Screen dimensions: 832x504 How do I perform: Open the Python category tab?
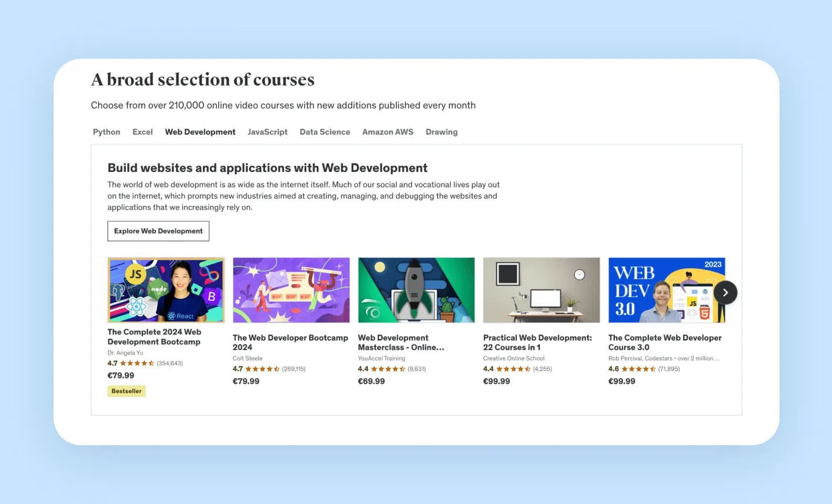107,132
